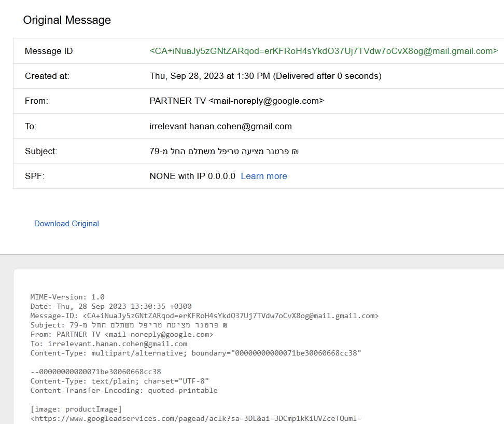Click the [image: productImage] line

[x=76, y=409]
